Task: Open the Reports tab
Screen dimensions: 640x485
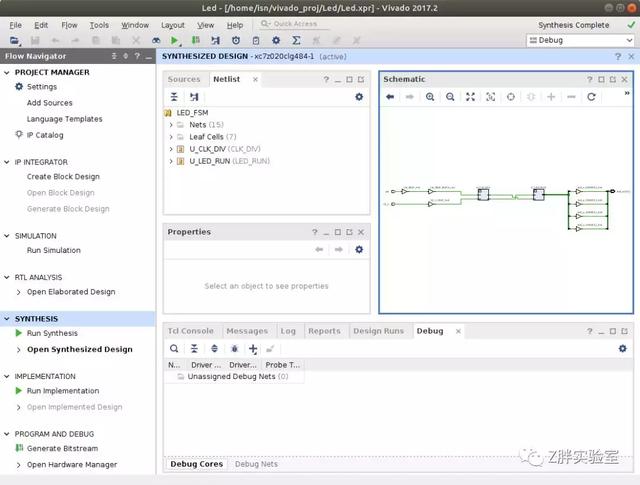Action: coord(324,331)
